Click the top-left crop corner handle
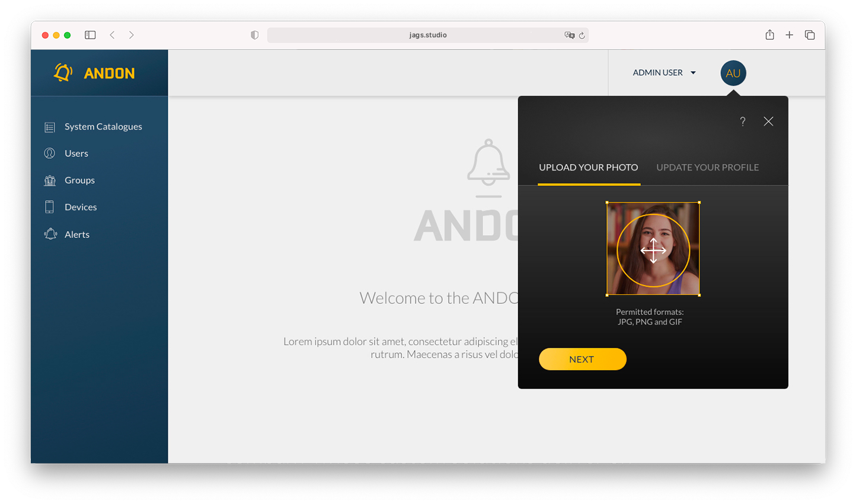The width and height of the screenshot is (856, 504). (x=607, y=203)
